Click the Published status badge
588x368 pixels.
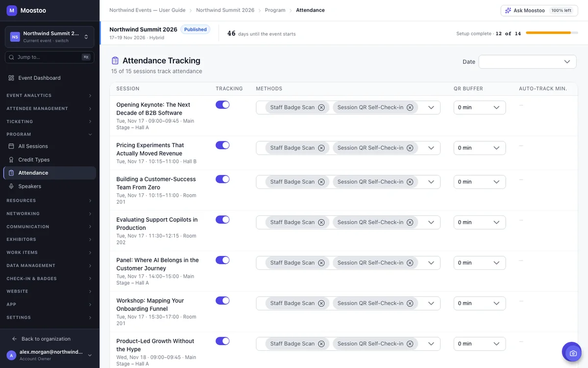(196, 29)
